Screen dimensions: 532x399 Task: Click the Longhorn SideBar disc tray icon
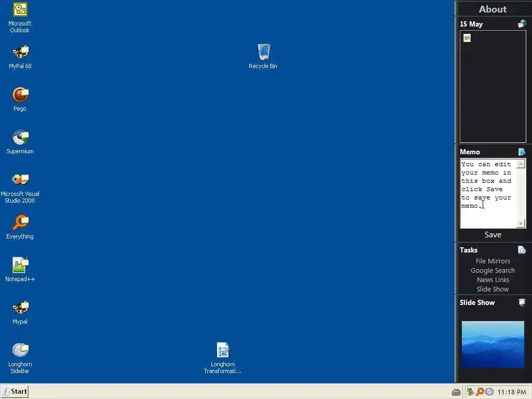[x=489, y=392]
